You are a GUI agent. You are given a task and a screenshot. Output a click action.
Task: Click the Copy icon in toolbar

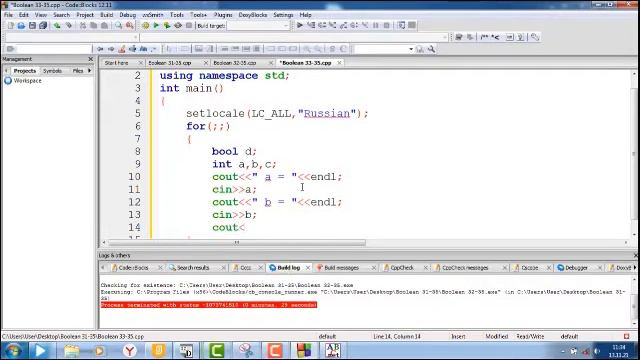click(93, 25)
